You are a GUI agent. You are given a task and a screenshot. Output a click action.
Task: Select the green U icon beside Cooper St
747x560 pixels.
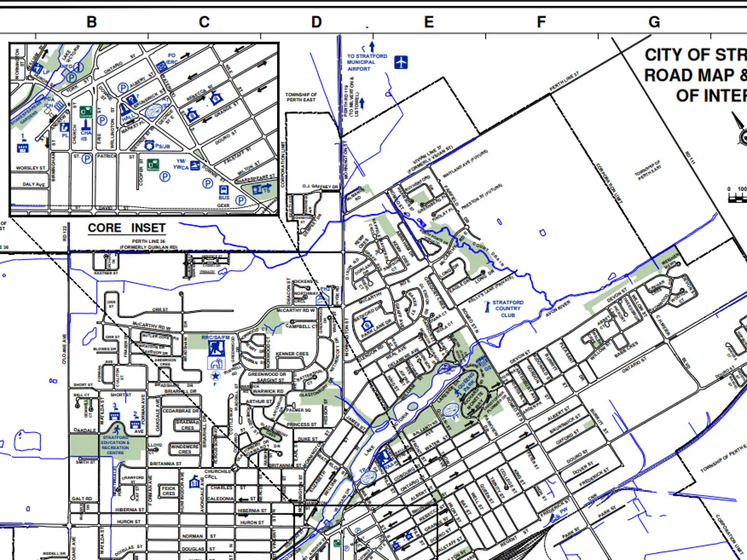(x=153, y=165)
